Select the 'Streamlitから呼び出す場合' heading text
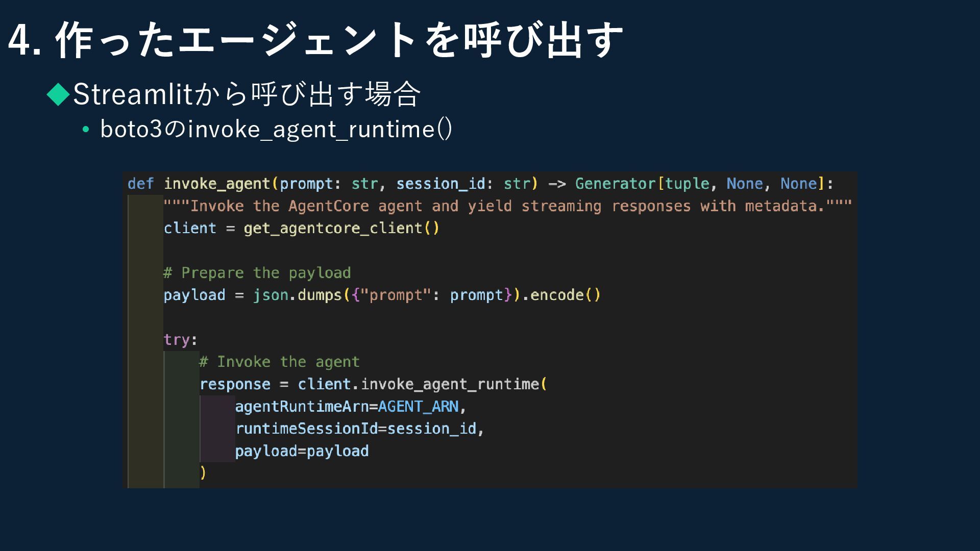 click(247, 94)
